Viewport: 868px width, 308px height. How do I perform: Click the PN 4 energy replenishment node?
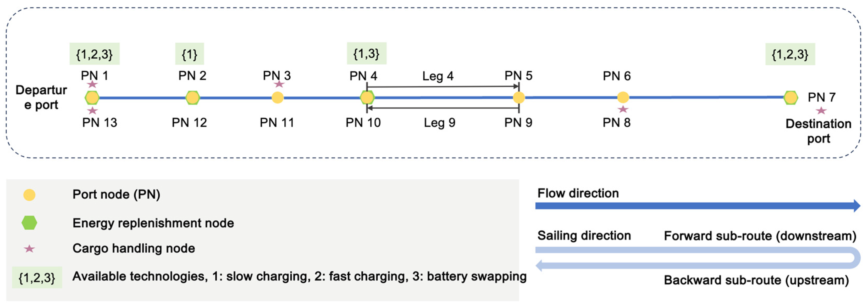367,98
